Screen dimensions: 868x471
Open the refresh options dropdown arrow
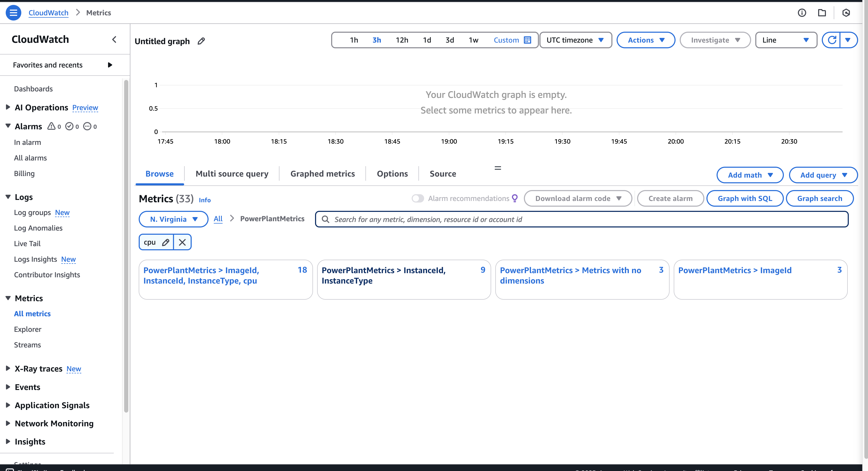pos(848,40)
